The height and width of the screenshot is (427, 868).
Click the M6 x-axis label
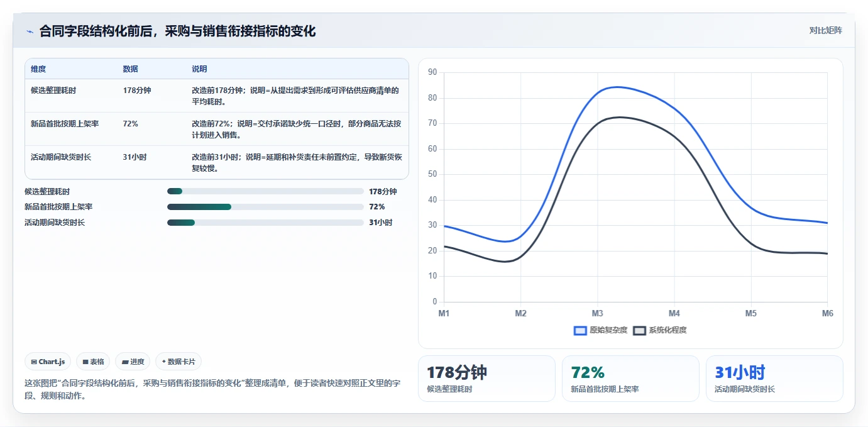coord(827,313)
